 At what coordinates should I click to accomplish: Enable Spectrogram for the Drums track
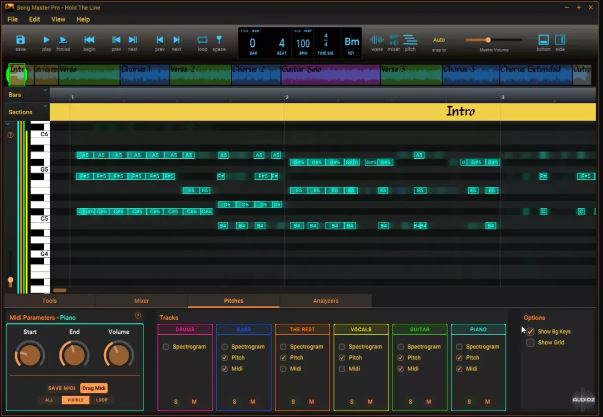coord(166,347)
